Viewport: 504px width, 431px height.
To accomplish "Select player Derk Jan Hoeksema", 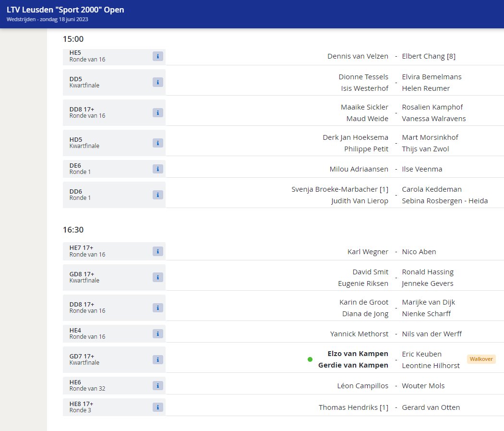I will [356, 137].
